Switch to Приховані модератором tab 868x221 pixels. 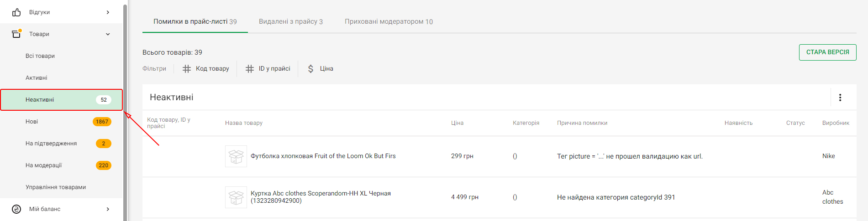pos(389,21)
